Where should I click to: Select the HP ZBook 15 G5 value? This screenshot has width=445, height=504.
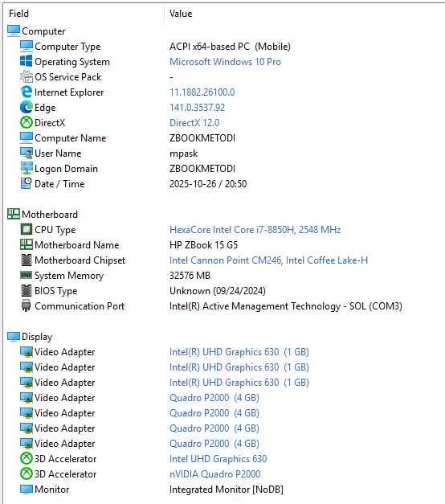[204, 245]
